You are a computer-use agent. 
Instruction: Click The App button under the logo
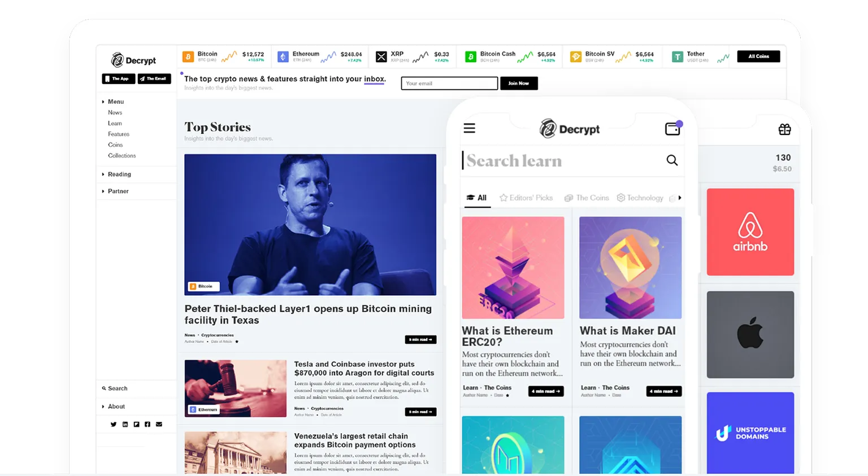[x=118, y=78]
